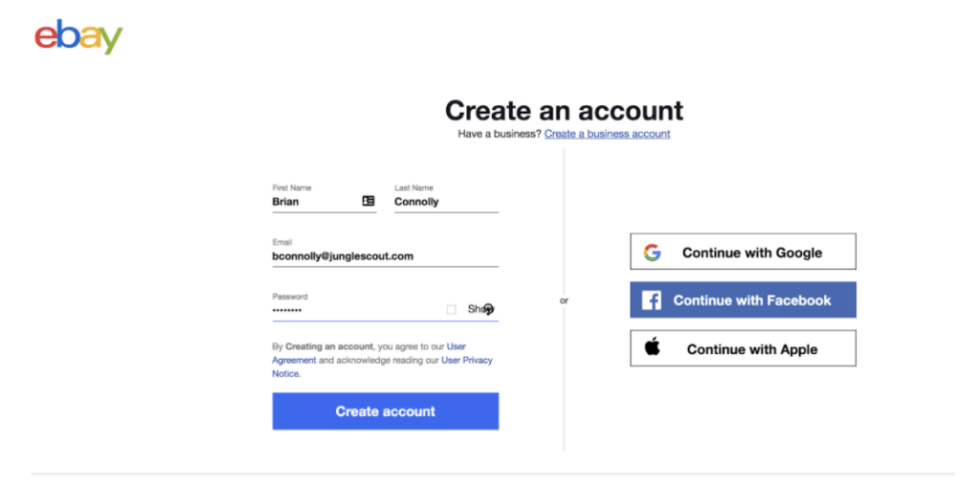Read the User Privacy Notice link
The width and height of the screenshot is (980, 485).
click(467, 360)
